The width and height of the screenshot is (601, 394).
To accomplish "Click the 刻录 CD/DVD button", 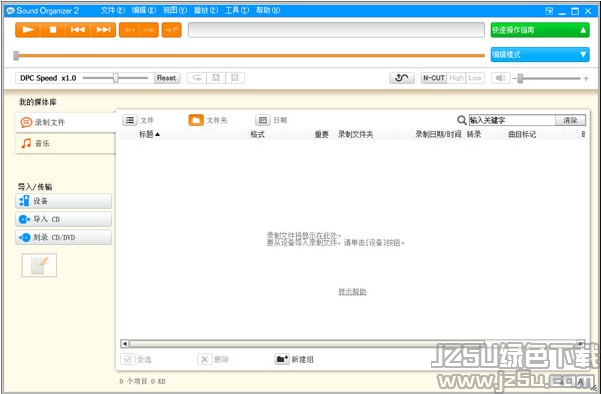I will click(x=64, y=237).
